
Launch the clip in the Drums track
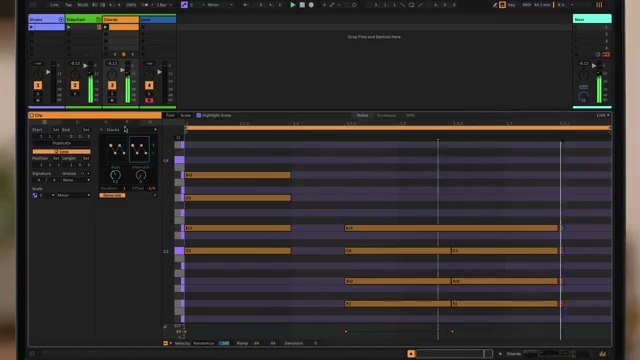point(31,27)
